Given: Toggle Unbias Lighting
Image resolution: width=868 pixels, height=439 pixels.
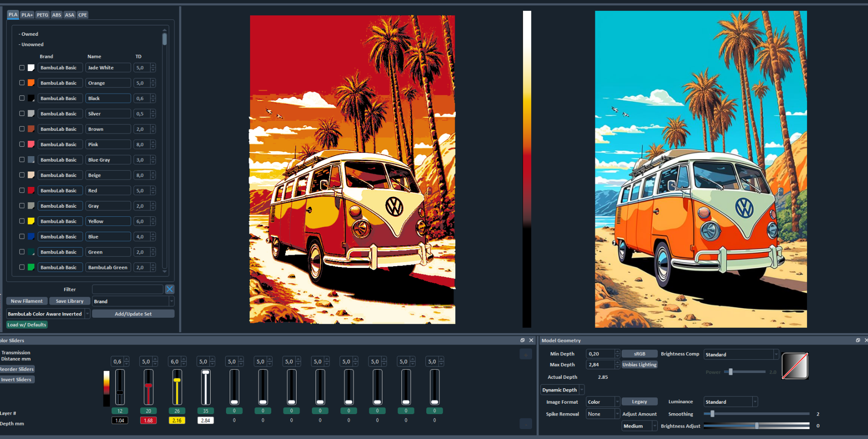Looking at the screenshot, I should tap(639, 365).
